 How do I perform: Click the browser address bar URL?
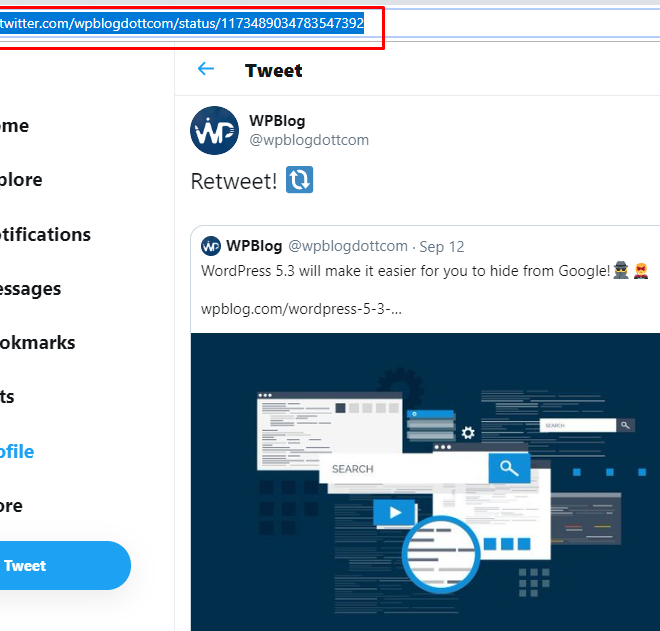(182, 23)
